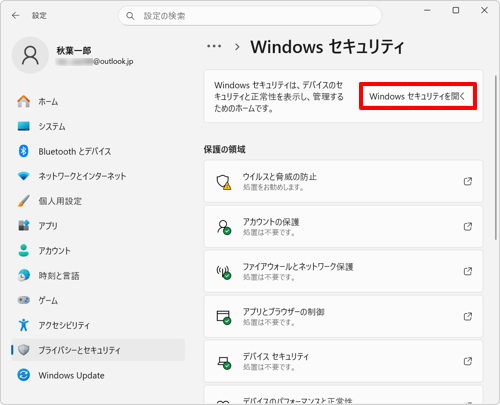The image size is (500, 405).
Task: Click the account protection person icon
Action: 224,227
